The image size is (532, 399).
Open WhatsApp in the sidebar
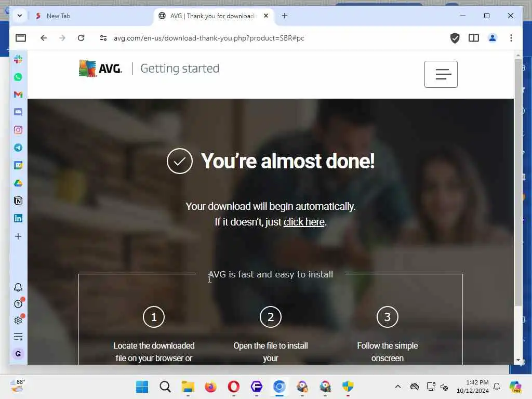click(x=18, y=77)
